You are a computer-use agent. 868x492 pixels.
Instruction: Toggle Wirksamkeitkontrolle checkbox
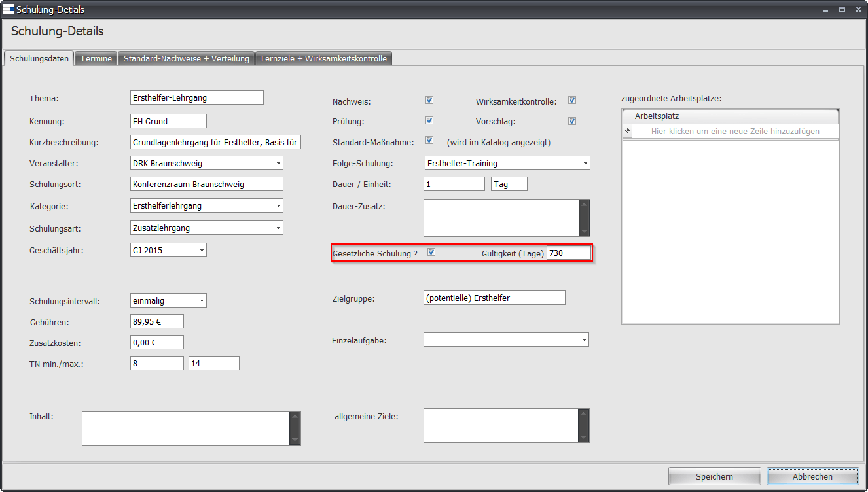571,101
